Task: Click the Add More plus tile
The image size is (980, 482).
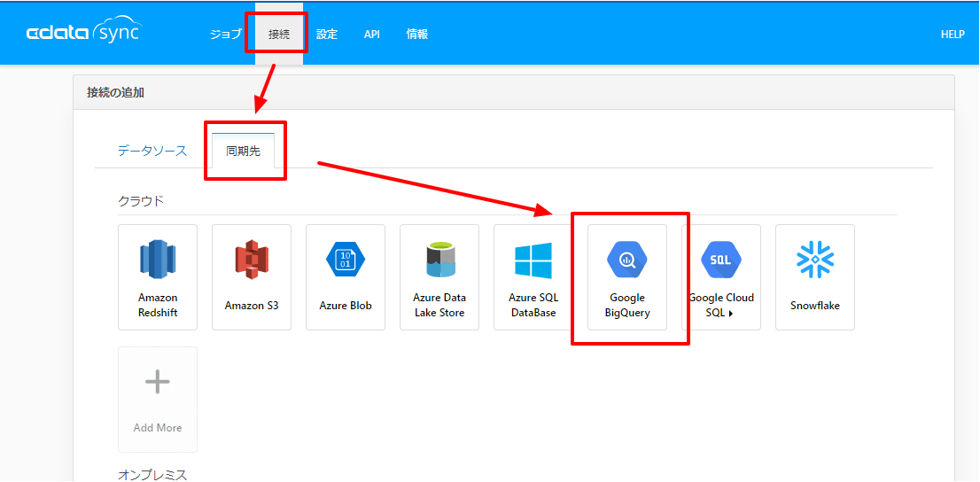Action: (158, 400)
